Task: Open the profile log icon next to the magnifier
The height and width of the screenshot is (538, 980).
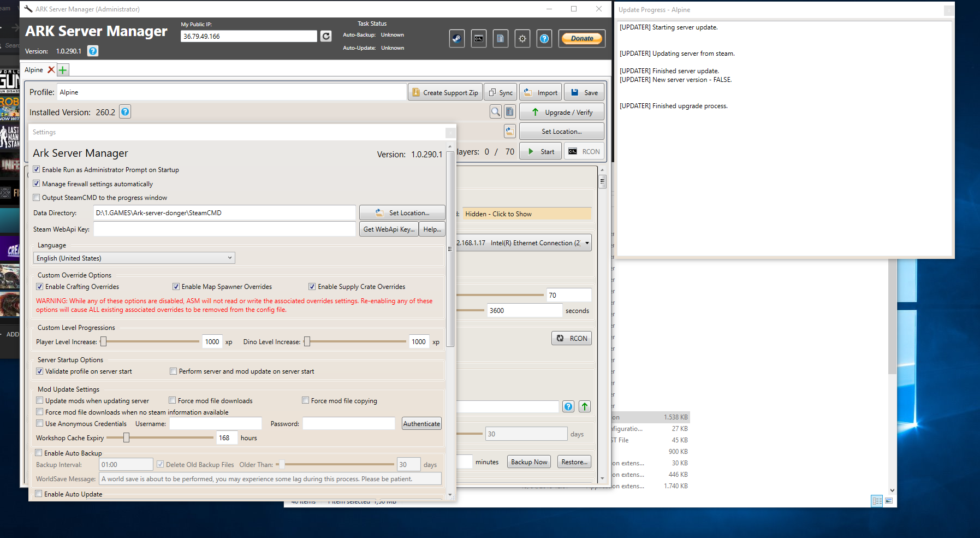Action: pyautogui.click(x=509, y=111)
